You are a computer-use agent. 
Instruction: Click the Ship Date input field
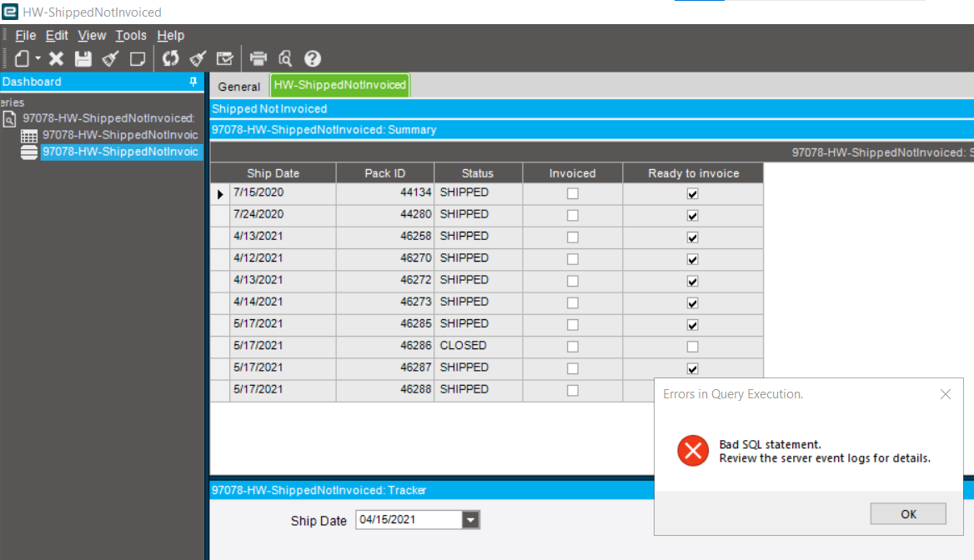(409, 520)
